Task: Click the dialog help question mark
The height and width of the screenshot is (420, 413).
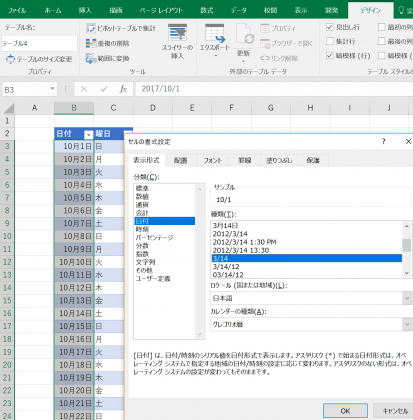Action: (384, 141)
